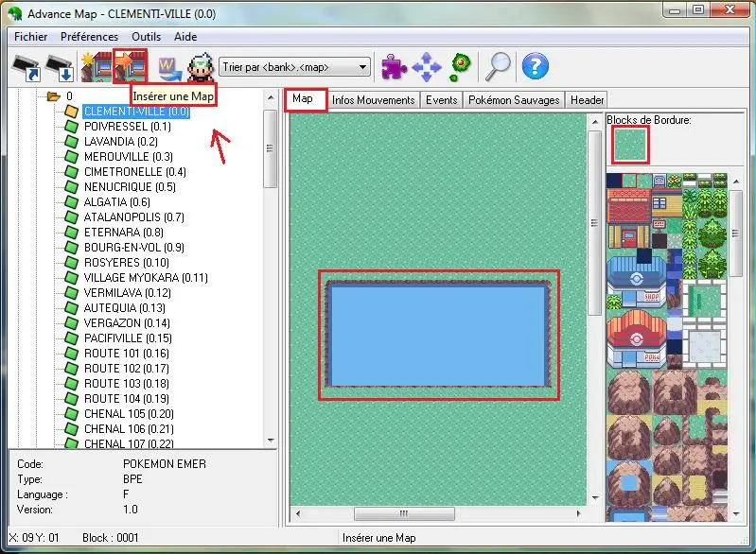Viewport: 756px width, 554px height.
Task: Open the Préférences menu
Action: coord(89,37)
